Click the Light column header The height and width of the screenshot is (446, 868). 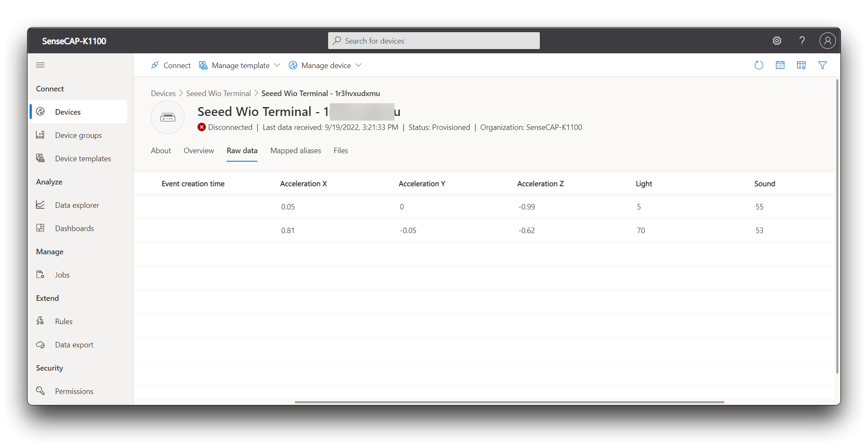point(644,184)
